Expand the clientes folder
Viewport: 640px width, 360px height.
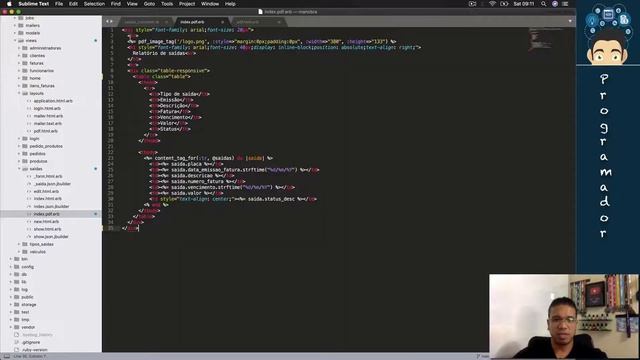click(x=19, y=56)
